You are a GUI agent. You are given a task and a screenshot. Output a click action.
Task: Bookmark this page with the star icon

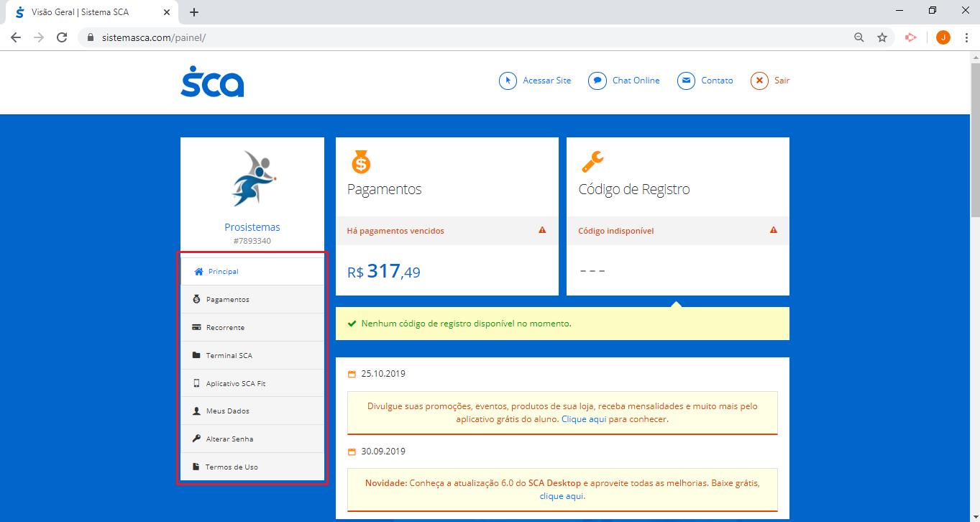coord(882,37)
